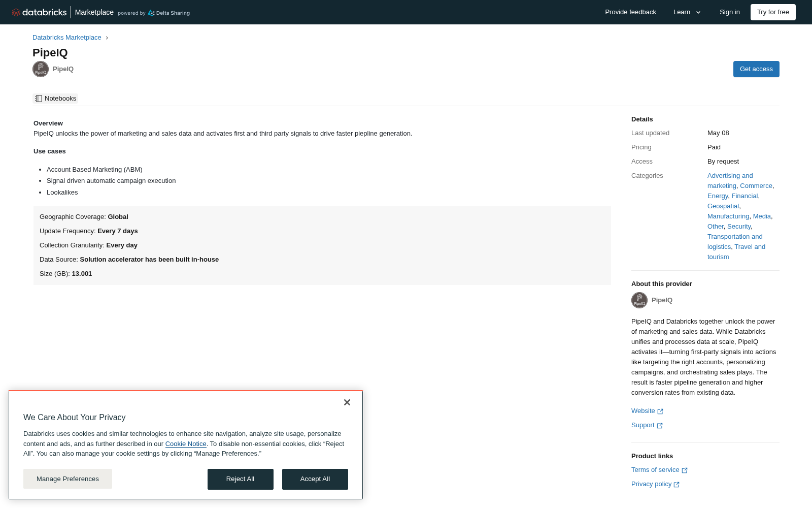
Task: Open the Other category
Action: [716, 227]
